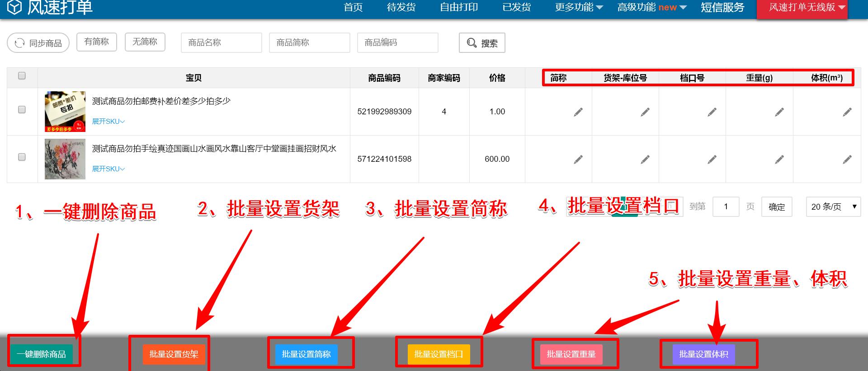868x371 pixels.
Task: Click product title 测试商品勿拍邮费补差价差多少拍多少
Action: coord(161,101)
